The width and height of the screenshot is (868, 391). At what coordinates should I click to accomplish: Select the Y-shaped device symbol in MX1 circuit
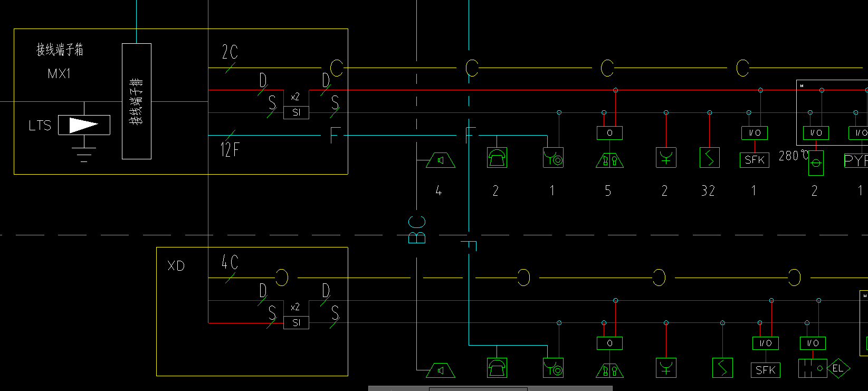point(666,157)
